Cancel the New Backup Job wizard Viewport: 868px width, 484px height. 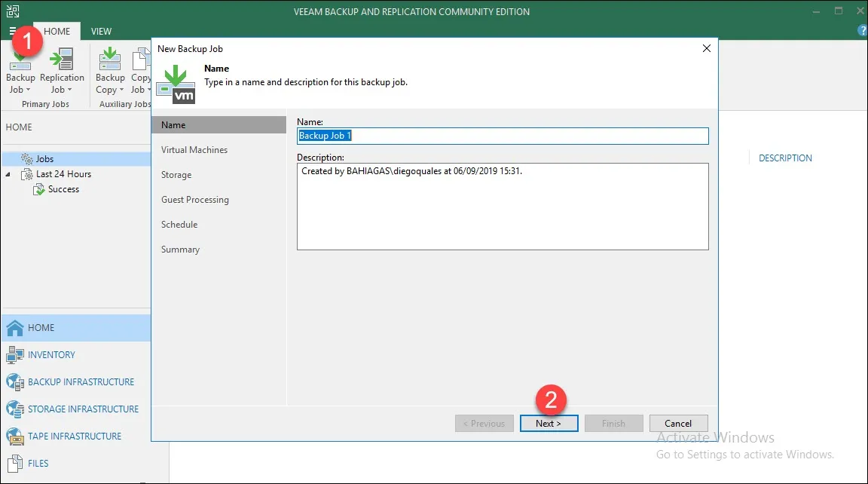click(x=678, y=424)
